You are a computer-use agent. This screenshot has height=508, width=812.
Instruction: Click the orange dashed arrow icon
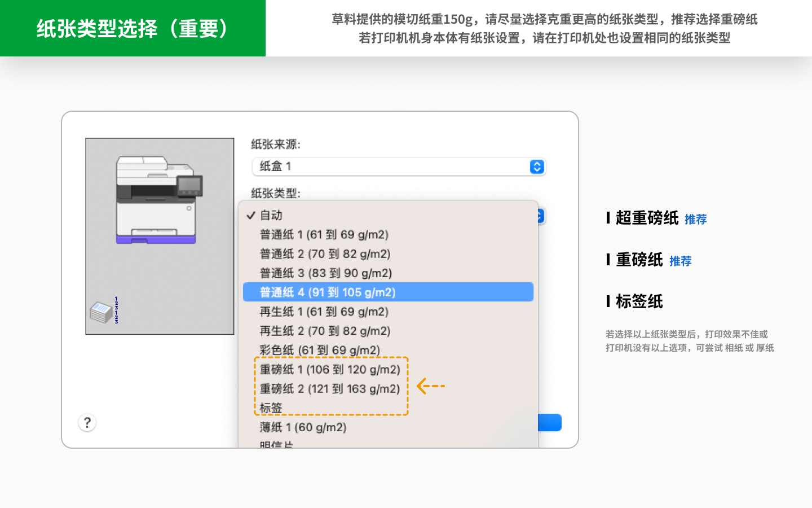431,386
